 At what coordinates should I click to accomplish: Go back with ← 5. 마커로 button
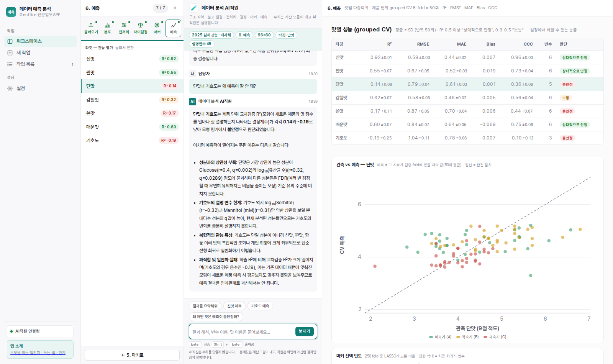[x=132, y=355]
